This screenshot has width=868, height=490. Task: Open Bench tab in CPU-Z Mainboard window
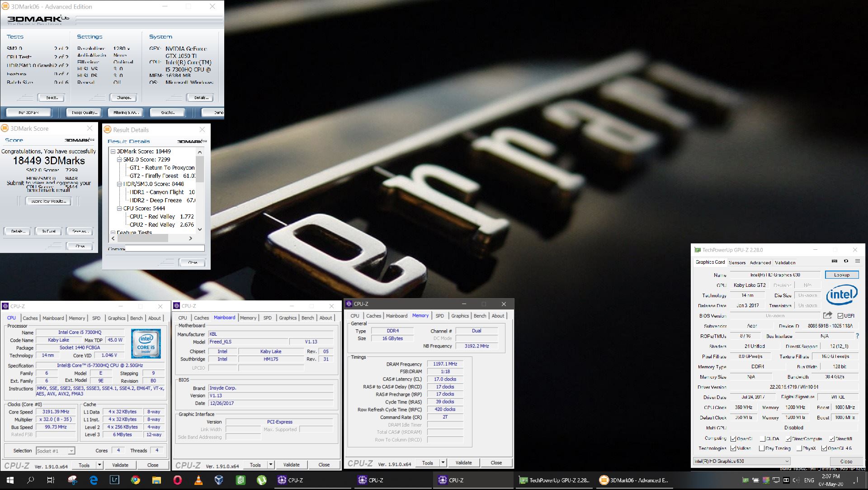click(x=308, y=318)
